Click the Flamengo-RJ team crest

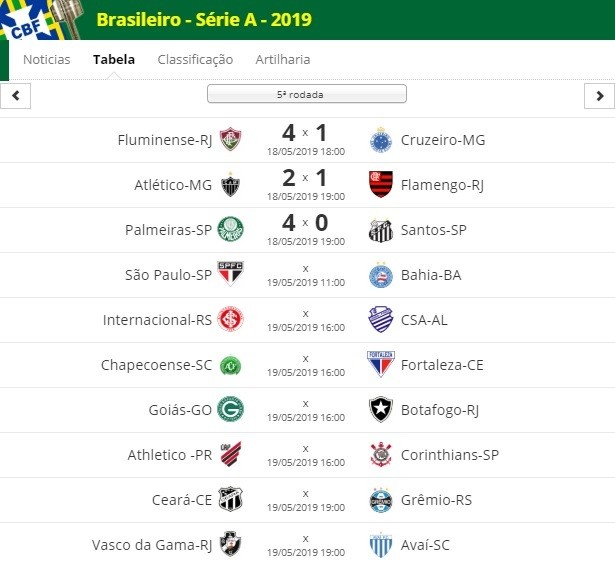[380, 185]
